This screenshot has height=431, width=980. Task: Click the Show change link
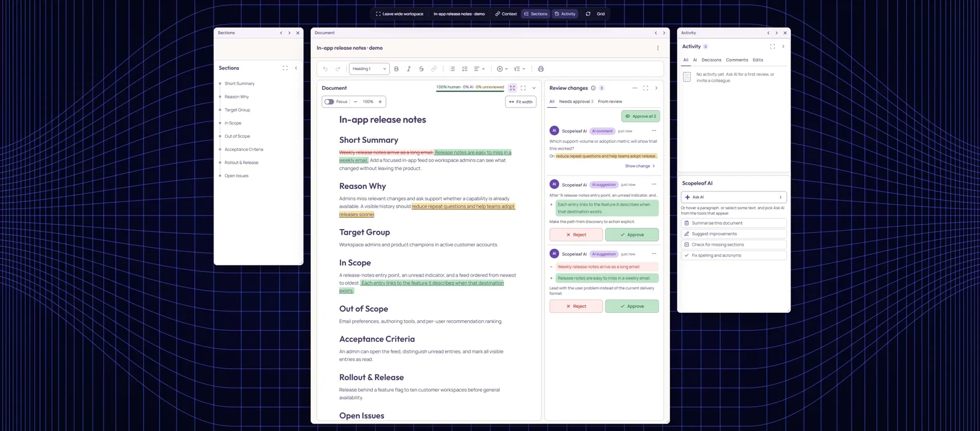click(640, 166)
